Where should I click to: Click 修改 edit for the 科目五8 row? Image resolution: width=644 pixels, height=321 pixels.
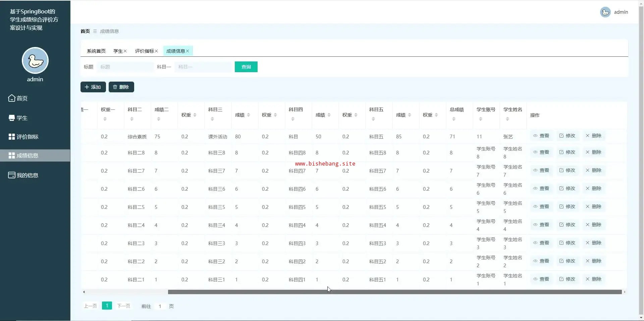[x=567, y=152]
